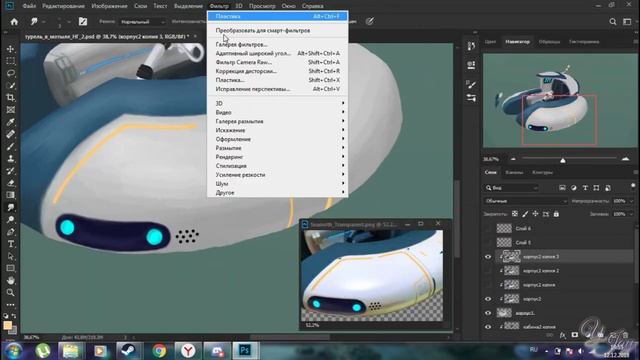Image resolution: width=640 pixels, height=360 pixels.
Task: Select the Smudge tool
Action: 11,207
